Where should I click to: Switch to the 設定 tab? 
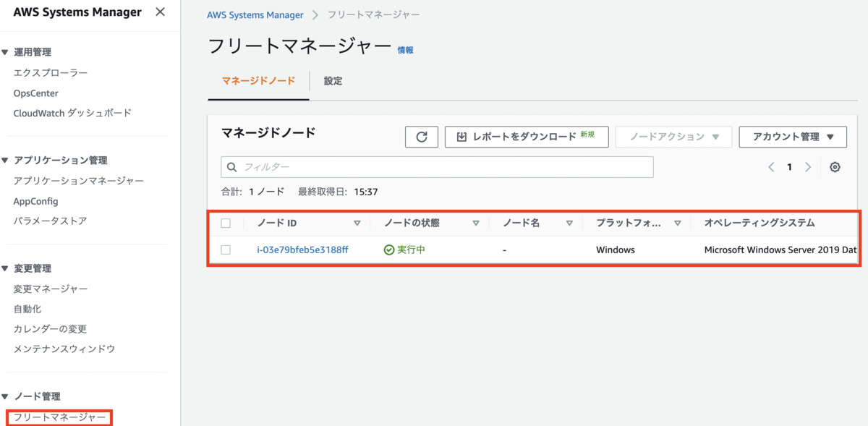pyautogui.click(x=333, y=81)
